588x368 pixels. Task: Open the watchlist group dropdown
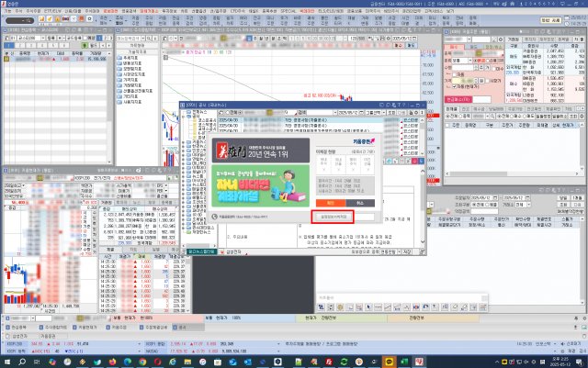(43, 39)
